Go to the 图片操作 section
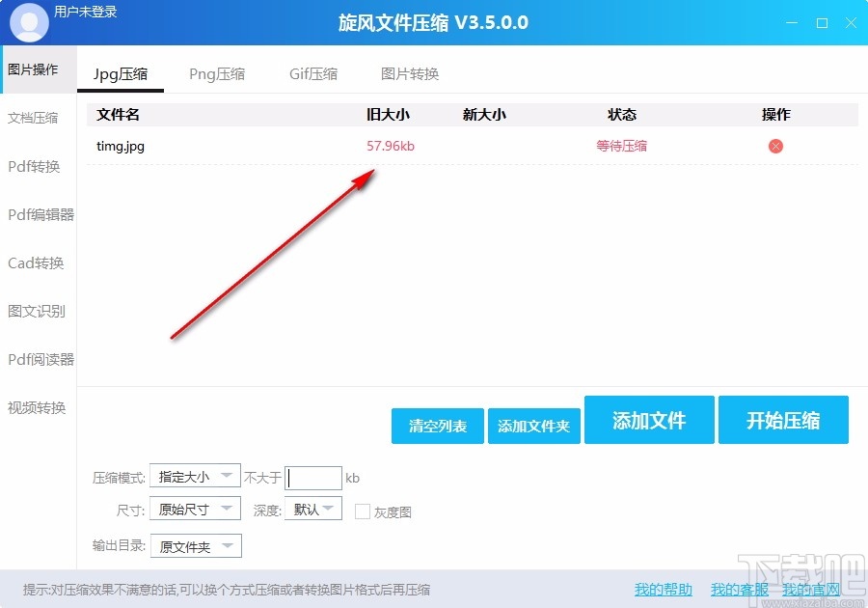 (37, 69)
